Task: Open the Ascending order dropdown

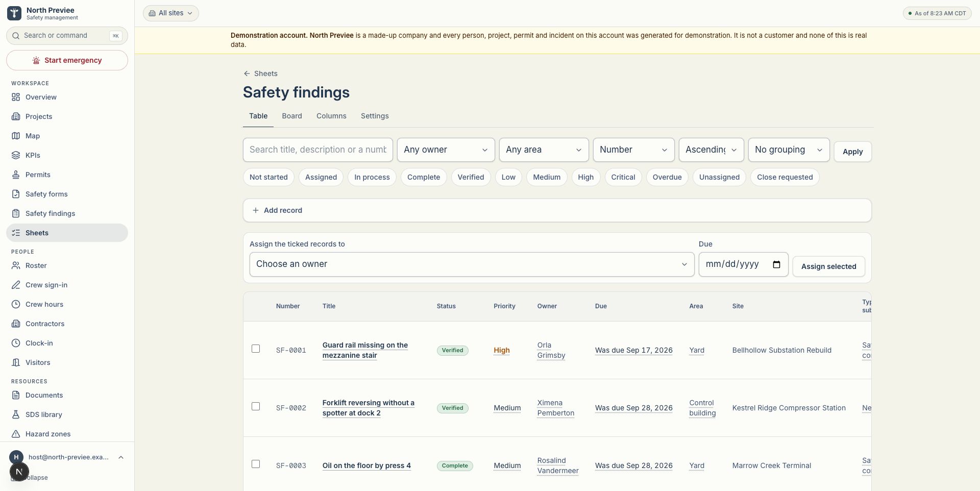Action: coord(712,150)
